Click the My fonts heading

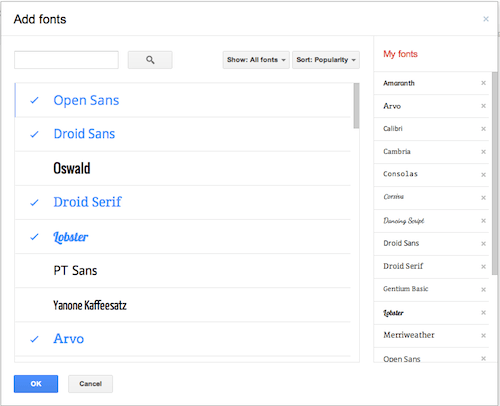pos(400,54)
